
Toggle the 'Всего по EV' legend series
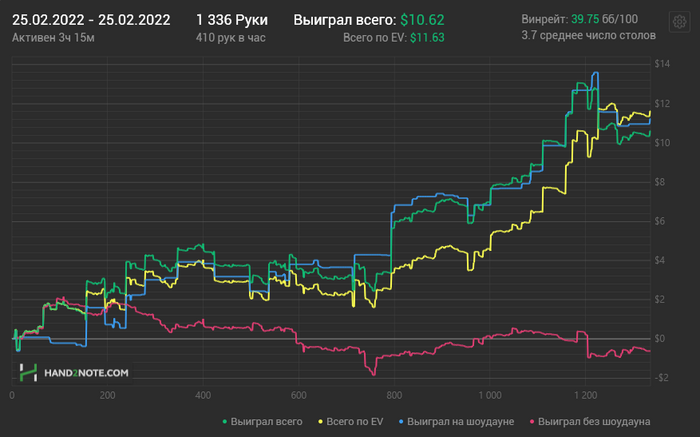tap(350, 421)
